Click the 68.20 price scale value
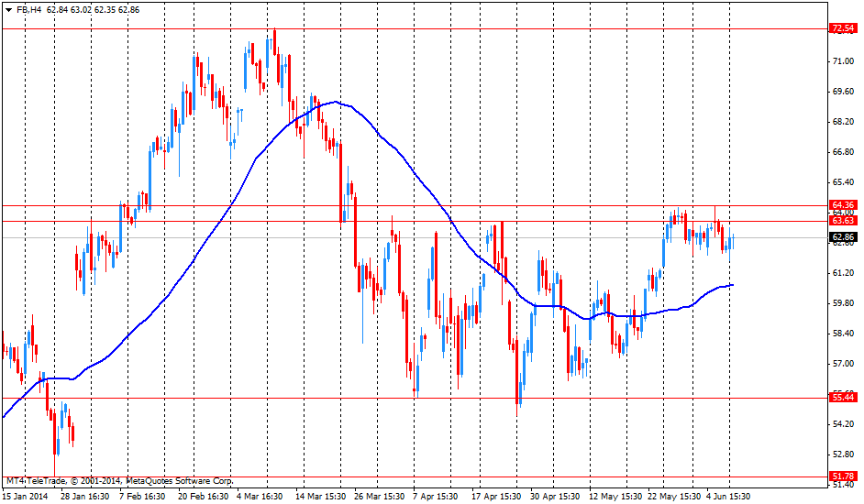This screenshot has width=864, height=504. tap(843, 122)
